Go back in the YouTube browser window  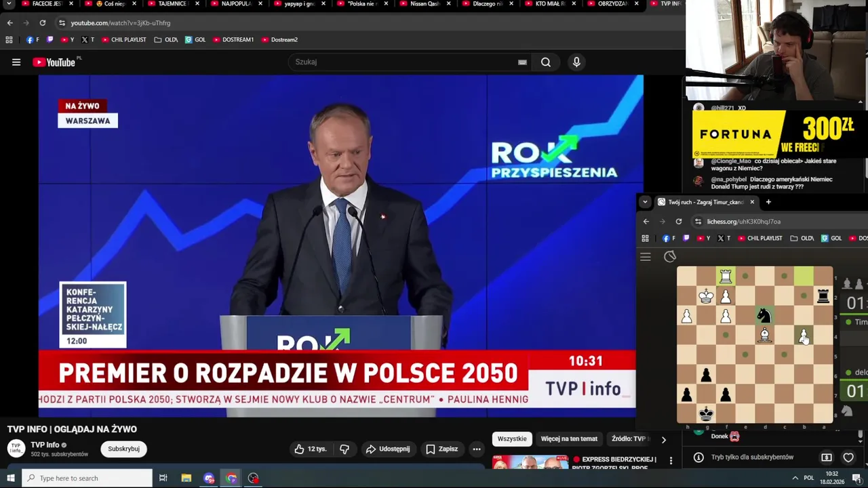point(9,23)
